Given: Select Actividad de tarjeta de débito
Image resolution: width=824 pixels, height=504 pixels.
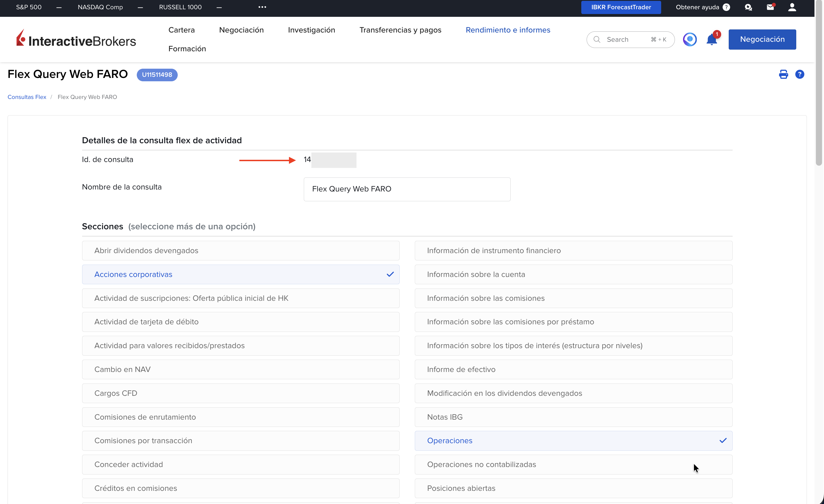Looking at the screenshot, I should (x=241, y=322).
